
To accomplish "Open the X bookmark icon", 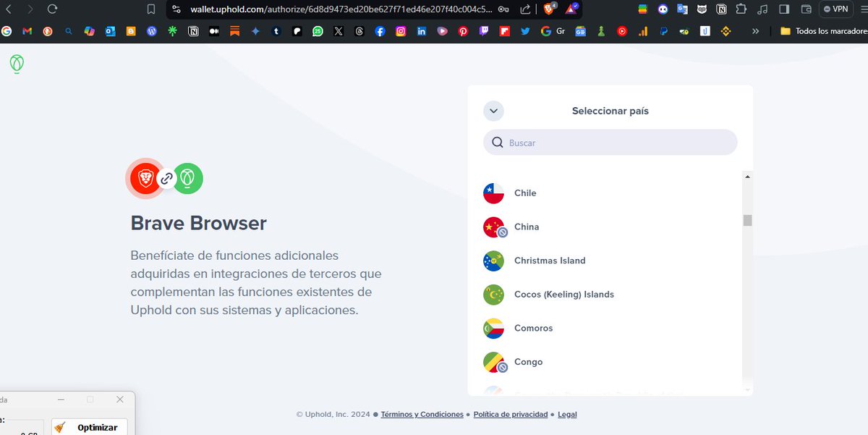I will [339, 32].
